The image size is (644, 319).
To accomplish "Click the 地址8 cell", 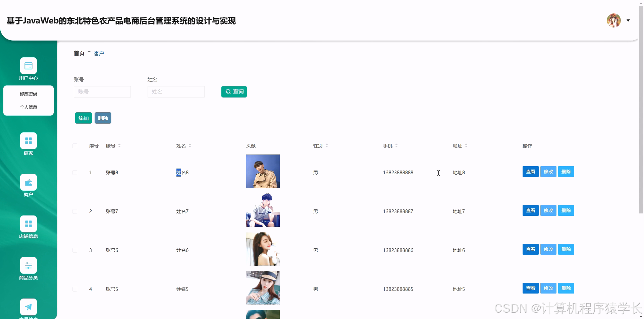I will click(459, 173).
